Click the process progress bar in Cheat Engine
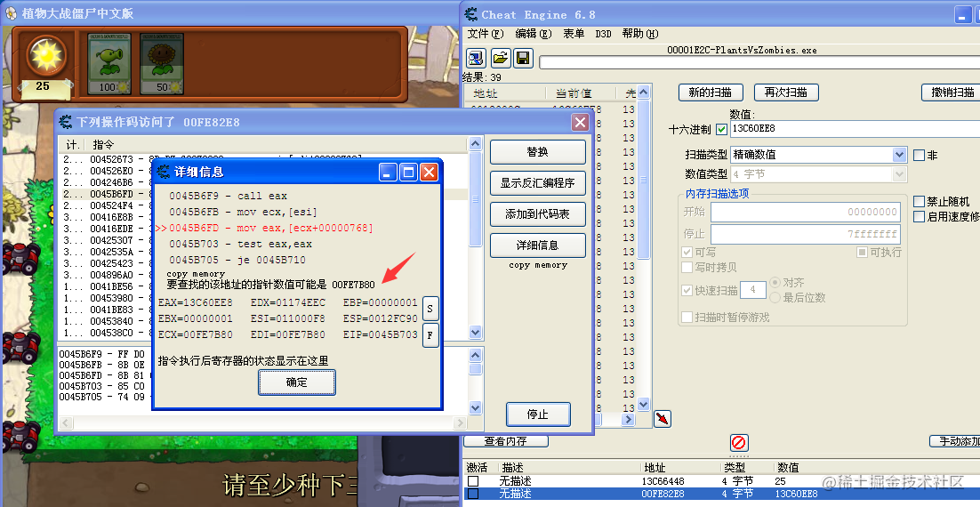Viewport: 980px width, 507px height. [x=759, y=62]
